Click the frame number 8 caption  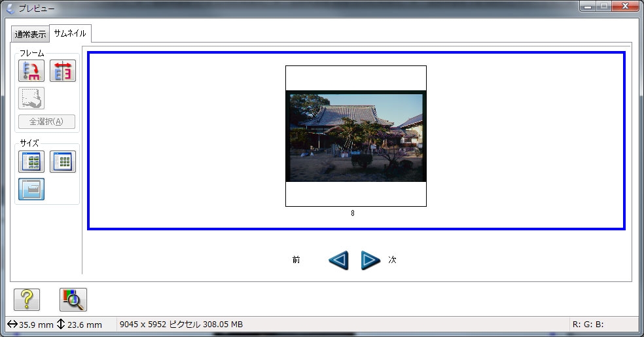(x=352, y=213)
